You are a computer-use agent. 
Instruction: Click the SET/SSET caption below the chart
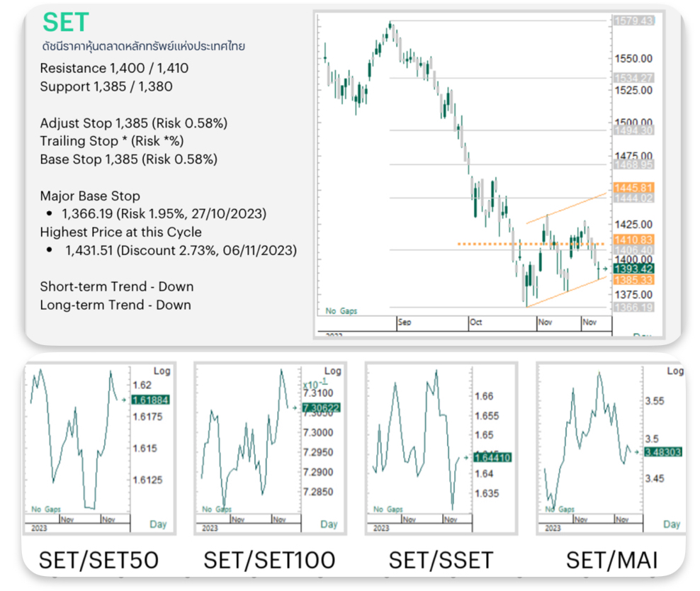(441, 561)
